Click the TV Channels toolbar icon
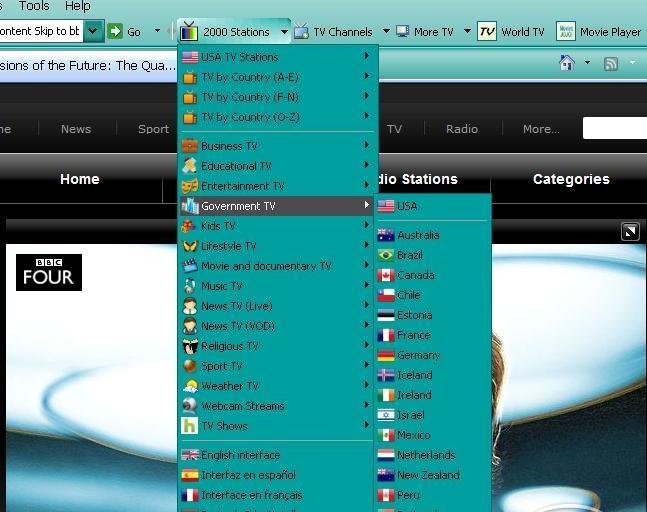Viewport: 647px width, 512px height. tap(301, 31)
